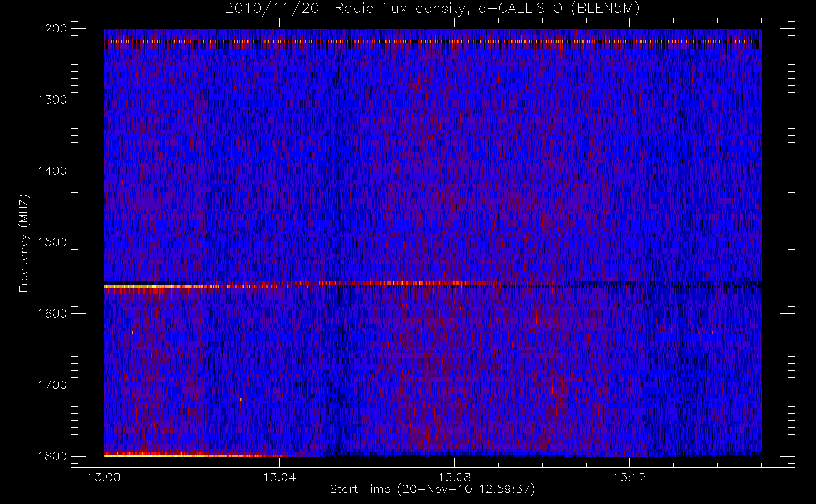
Task: Click the 1300 frequency tick label
Action: (x=52, y=100)
